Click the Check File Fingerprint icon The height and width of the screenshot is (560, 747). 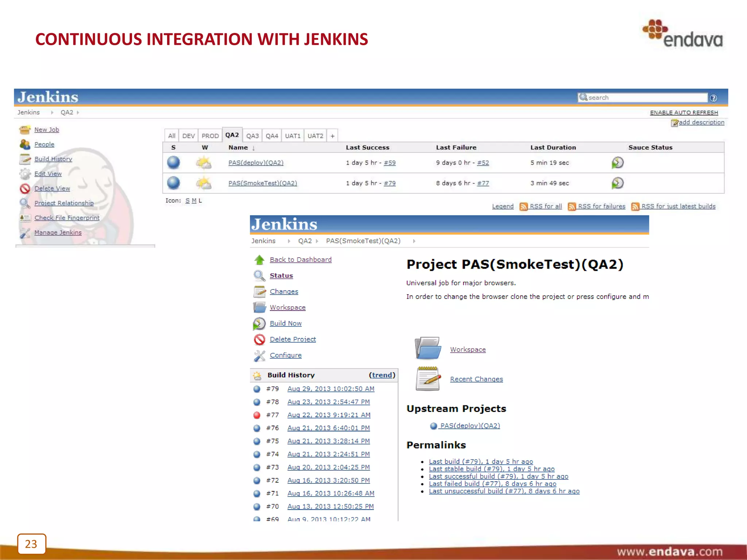click(x=25, y=218)
